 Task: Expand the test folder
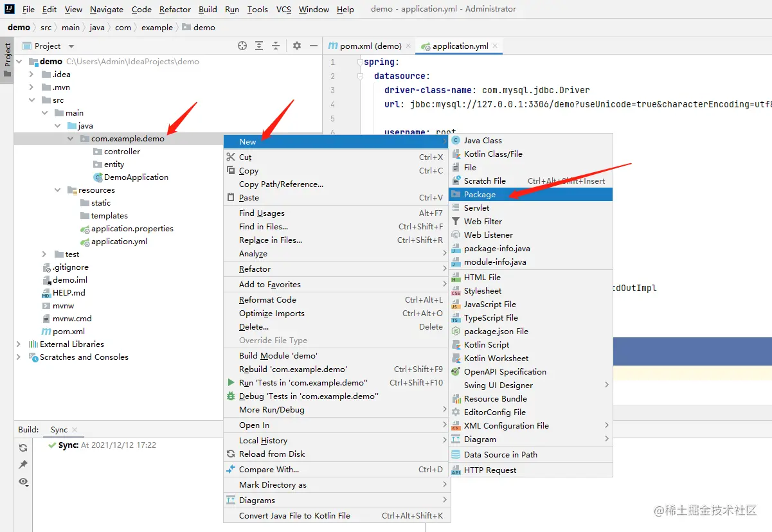[44, 254]
